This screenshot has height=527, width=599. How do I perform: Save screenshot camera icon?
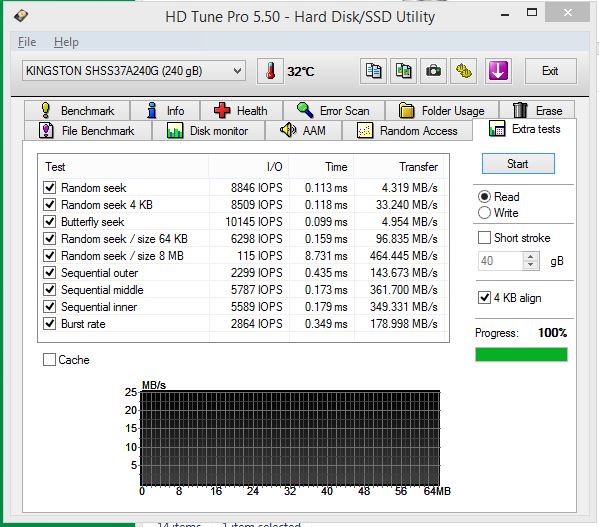point(433,71)
